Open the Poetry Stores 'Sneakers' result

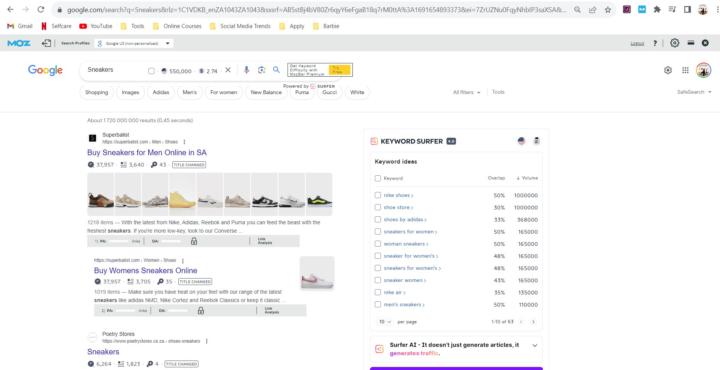(103, 352)
